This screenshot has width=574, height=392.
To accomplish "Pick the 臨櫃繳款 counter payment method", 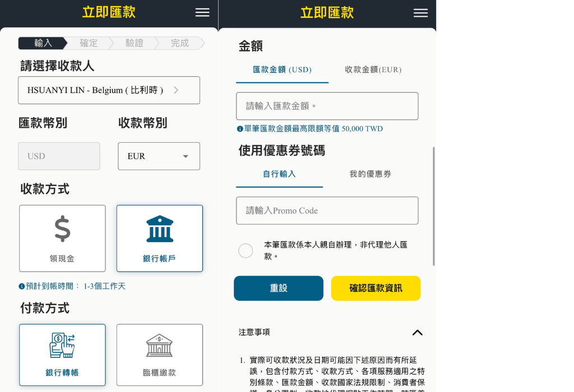I will pyautogui.click(x=160, y=354).
